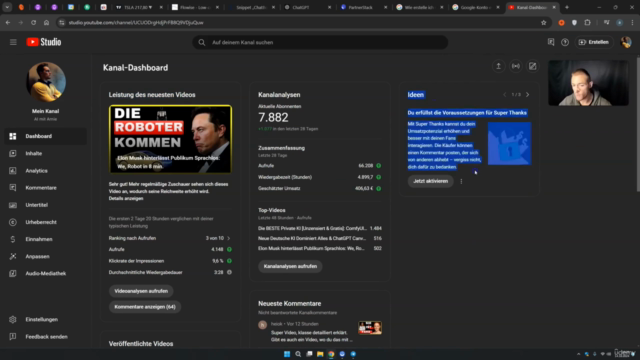This screenshot has height=360, width=640.
Task: Open Inhalte in the sidebar
Action: click(x=45, y=153)
